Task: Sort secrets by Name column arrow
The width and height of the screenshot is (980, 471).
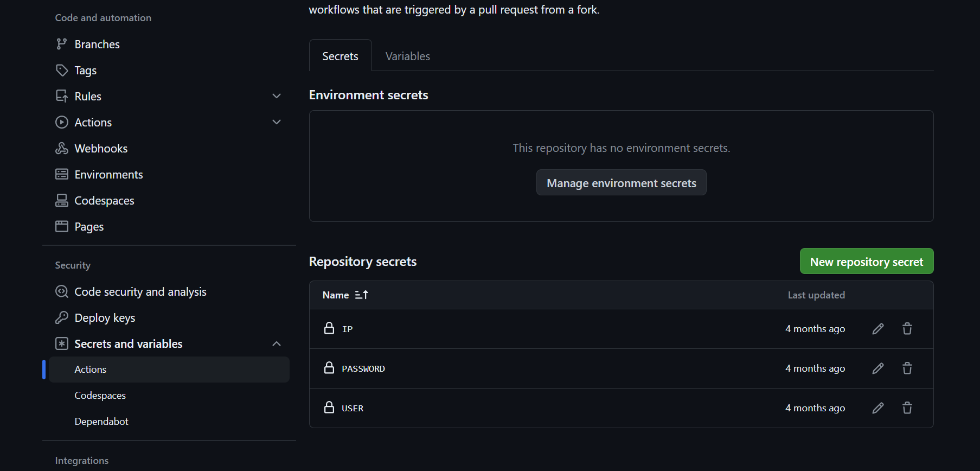Action: click(x=361, y=295)
